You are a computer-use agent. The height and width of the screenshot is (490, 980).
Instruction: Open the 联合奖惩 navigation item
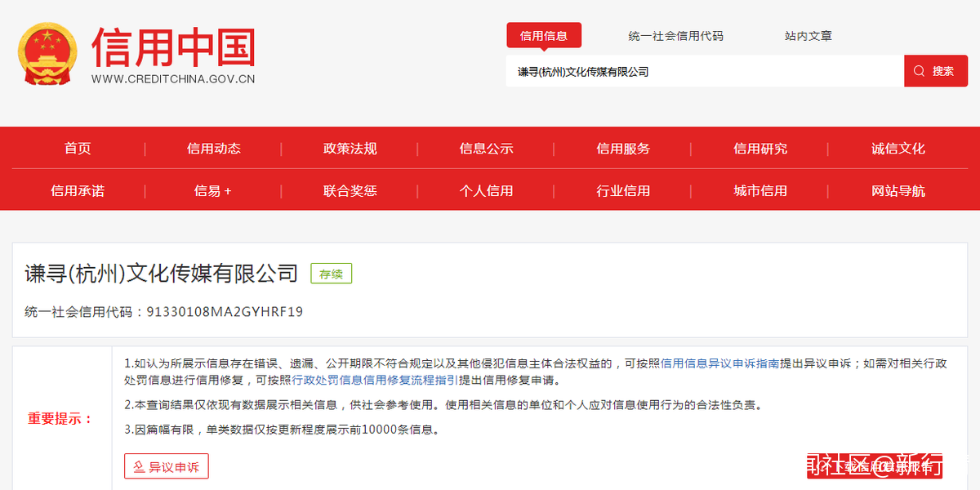pyautogui.click(x=350, y=191)
